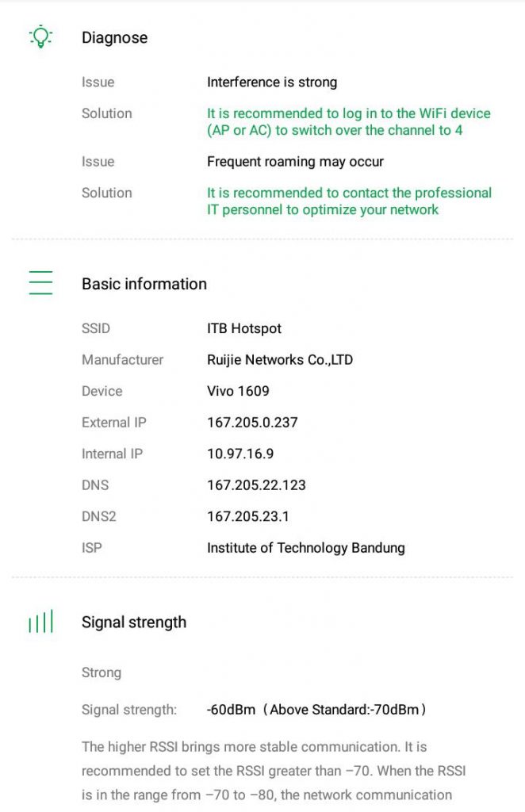Select the internal IP 10.97.16.9
525x812 pixels.
(x=240, y=454)
